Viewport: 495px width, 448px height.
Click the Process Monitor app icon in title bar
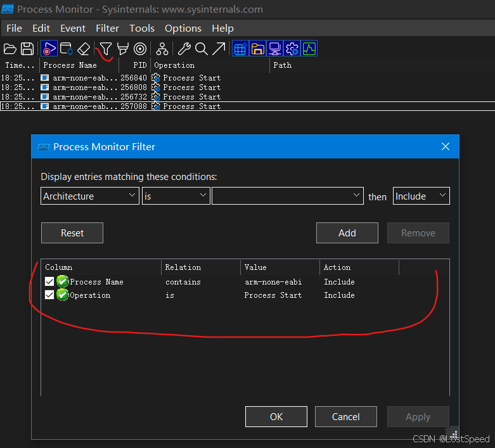click(7, 9)
